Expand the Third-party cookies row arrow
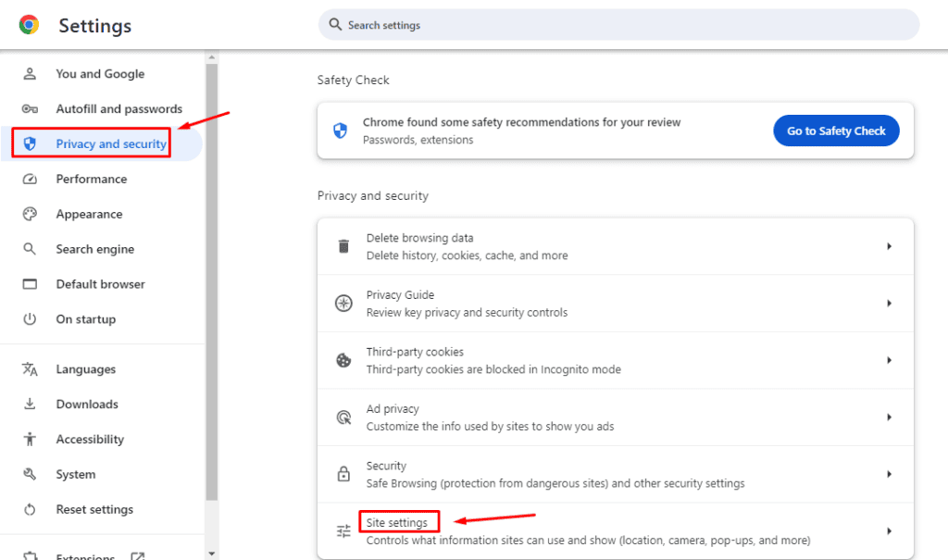Image resolution: width=948 pixels, height=560 pixels. [890, 360]
